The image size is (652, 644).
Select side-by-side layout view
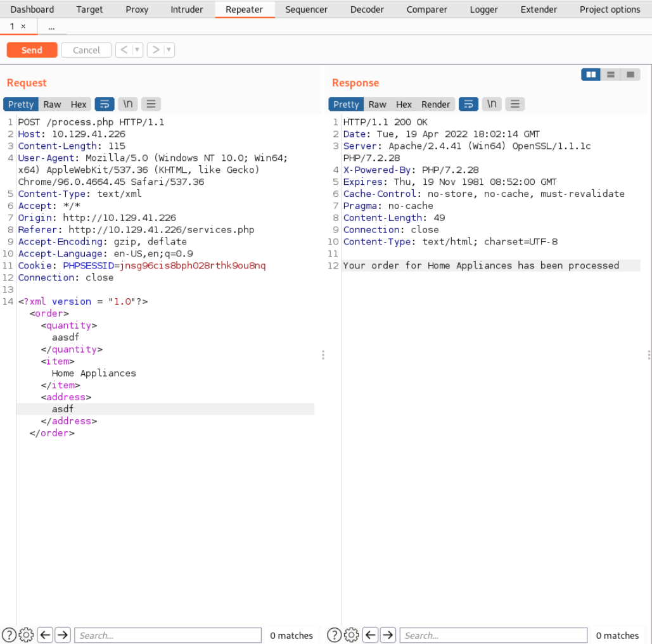point(591,75)
